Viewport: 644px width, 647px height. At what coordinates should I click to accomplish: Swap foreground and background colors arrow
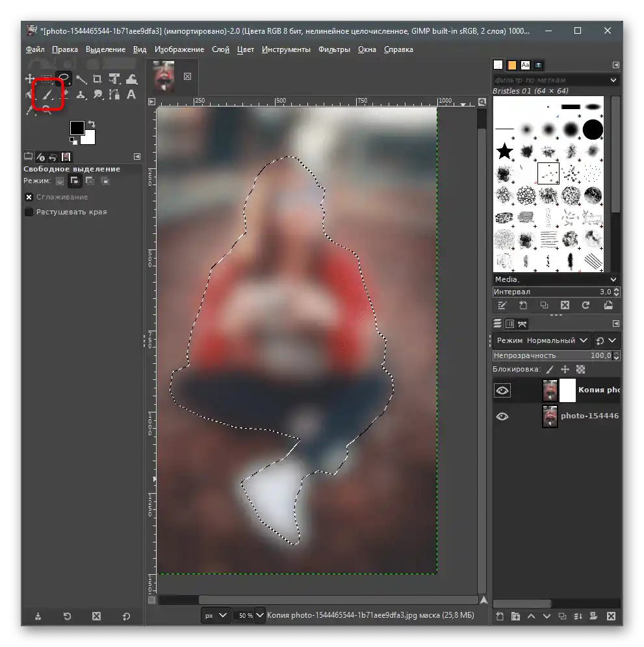(92, 124)
